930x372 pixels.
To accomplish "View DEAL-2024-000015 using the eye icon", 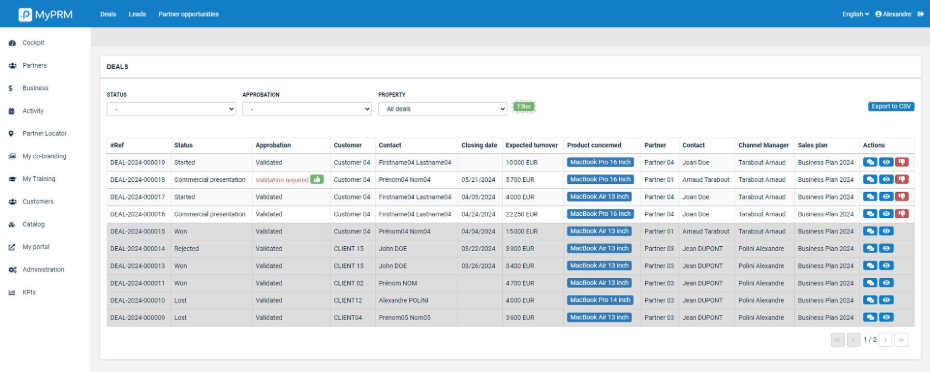I will point(886,231).
